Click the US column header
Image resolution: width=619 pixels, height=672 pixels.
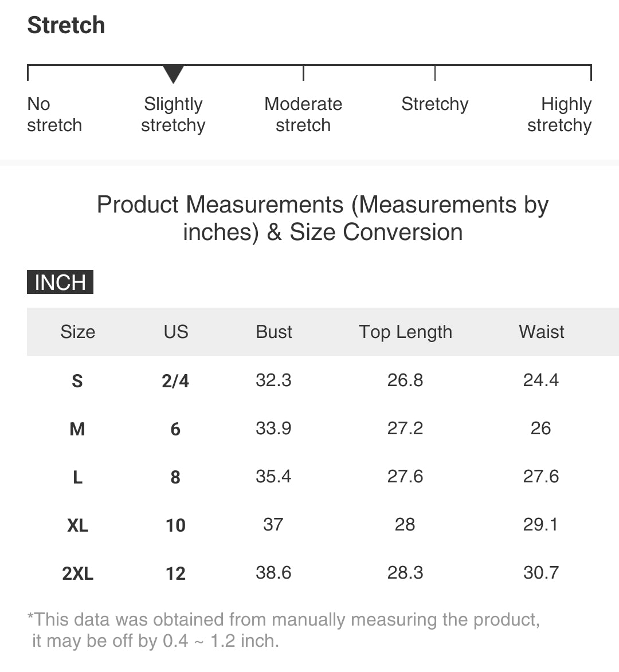(176, 332)
